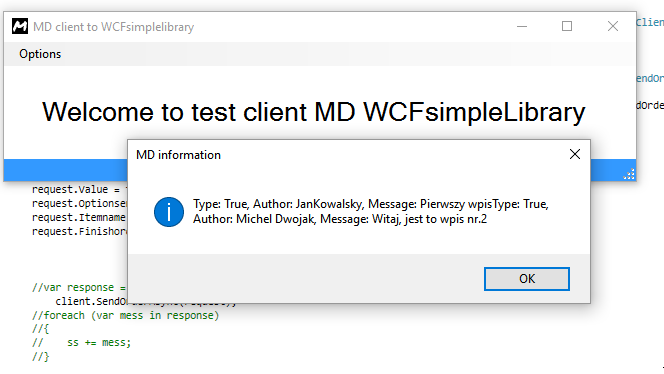Screen dimensions: 664x374
Task: Open the Options menu
Action: coord(40,54)
